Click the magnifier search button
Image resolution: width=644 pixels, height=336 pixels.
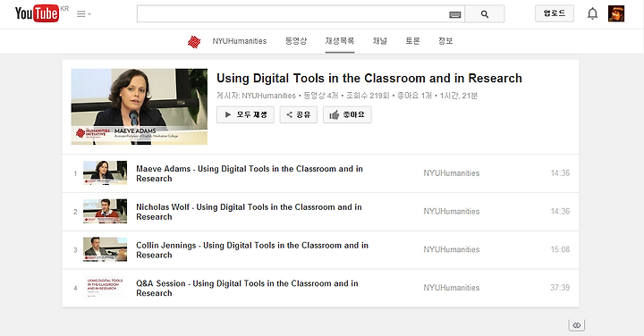pyautogui.click(x=485, y=14)
